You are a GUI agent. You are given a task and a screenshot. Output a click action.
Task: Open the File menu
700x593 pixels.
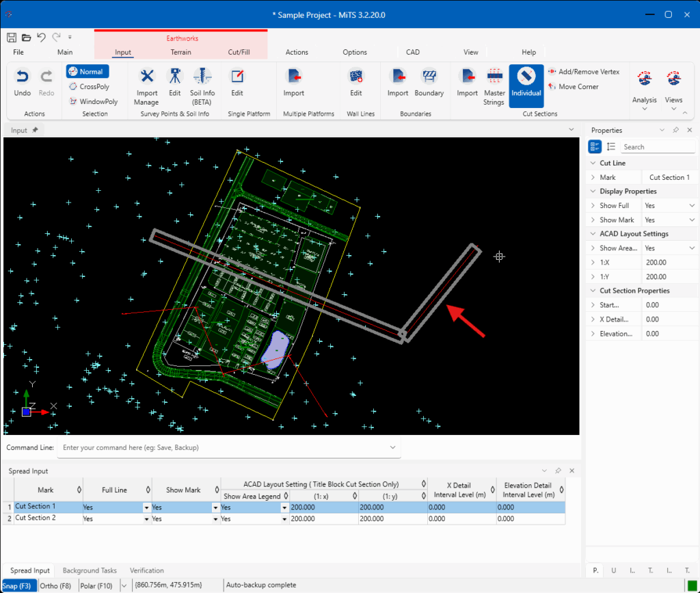18,52
